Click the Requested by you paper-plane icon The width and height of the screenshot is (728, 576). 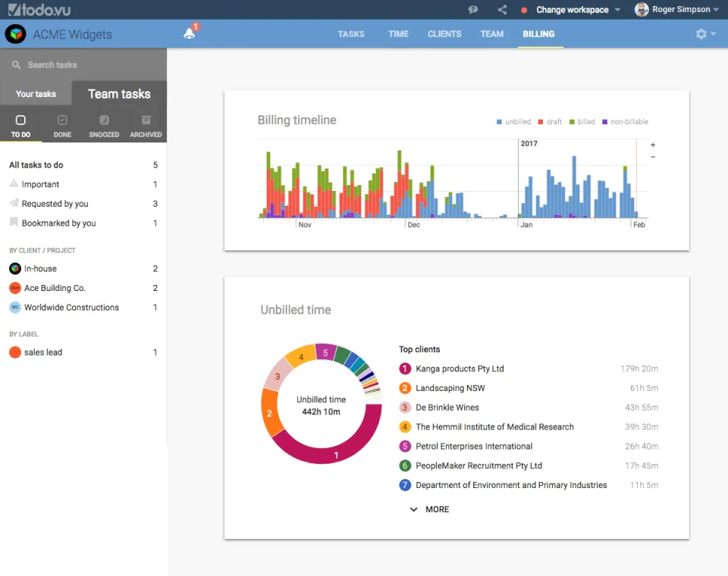coord(14,203)
